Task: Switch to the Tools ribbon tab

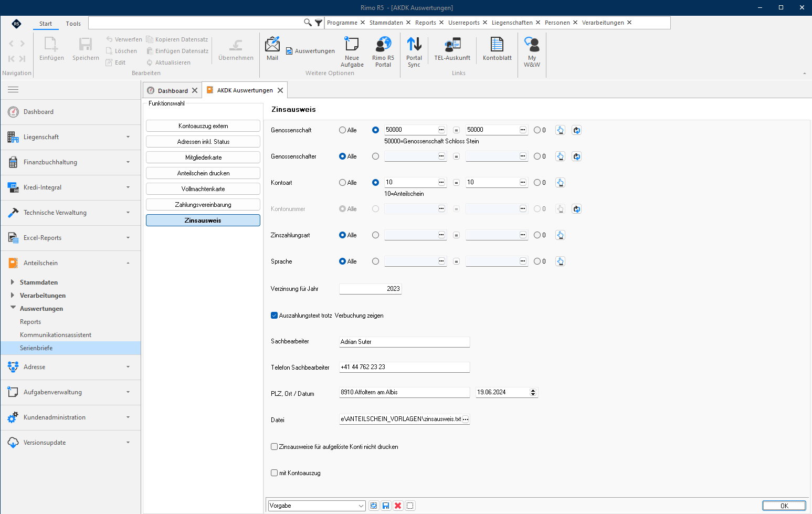Action: (73, 24)
